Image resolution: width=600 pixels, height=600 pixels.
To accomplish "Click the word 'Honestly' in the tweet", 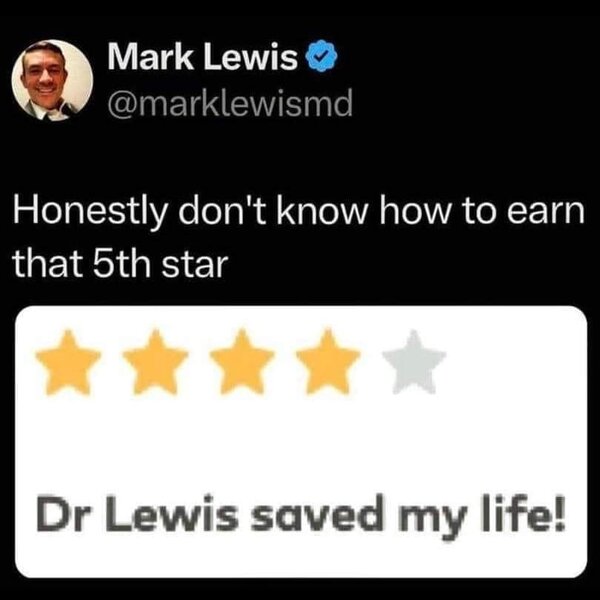I will (91, 214).
